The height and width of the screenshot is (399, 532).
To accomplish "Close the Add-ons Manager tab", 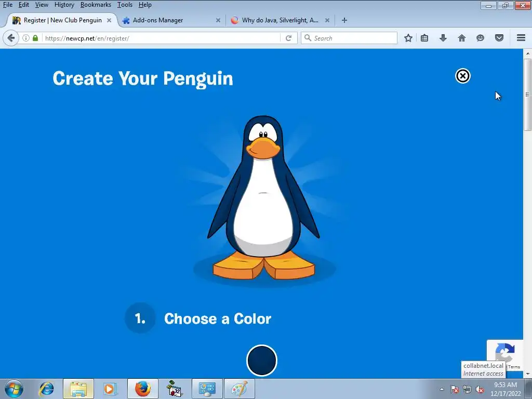I will point(218,20).
